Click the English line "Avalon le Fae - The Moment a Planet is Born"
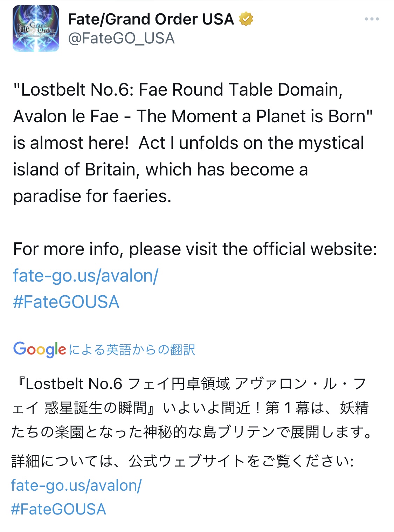394x532 pixels. click(193, 117)
